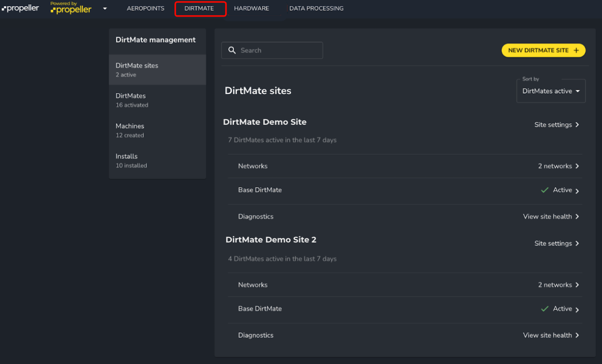The width and height of the screenshot is (602, 364).
Task: Open Site settings for DirtMate Demo Site
Action: coord(557,125)
